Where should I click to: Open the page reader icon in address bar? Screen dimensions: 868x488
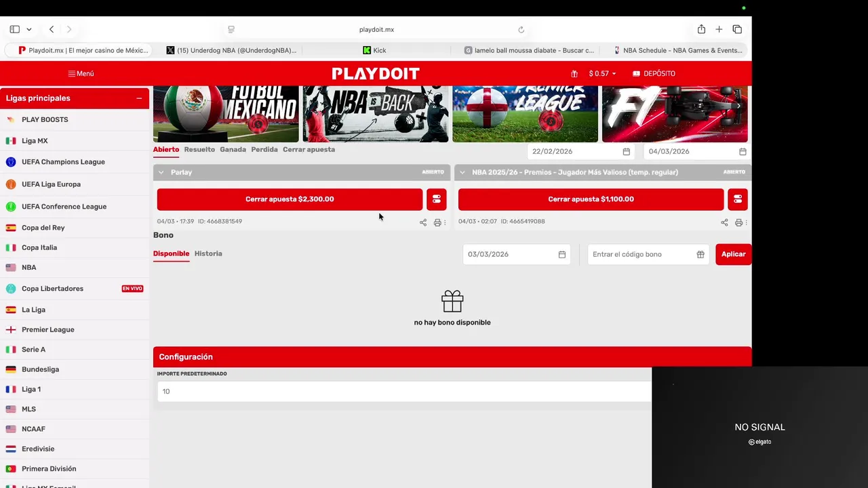coord(231,29)
